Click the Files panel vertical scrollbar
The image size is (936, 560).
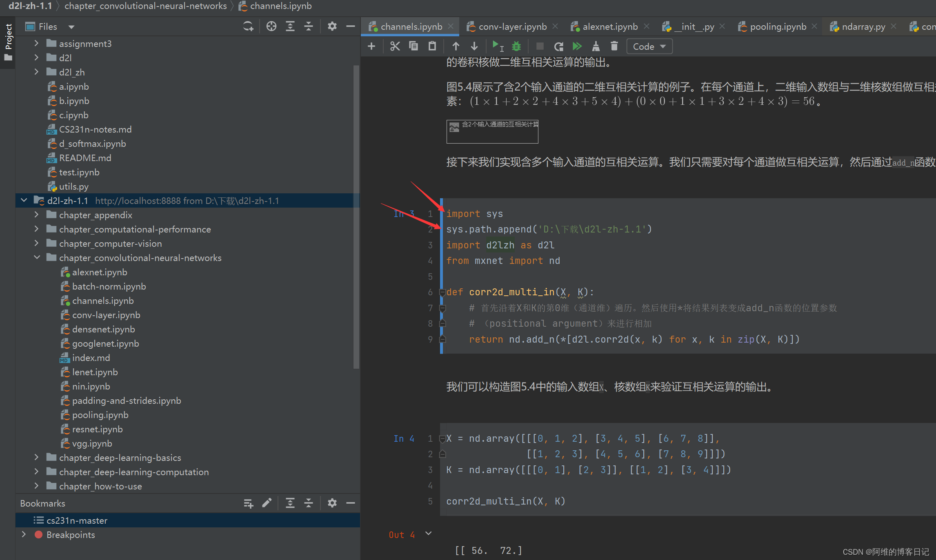[356, 216]
